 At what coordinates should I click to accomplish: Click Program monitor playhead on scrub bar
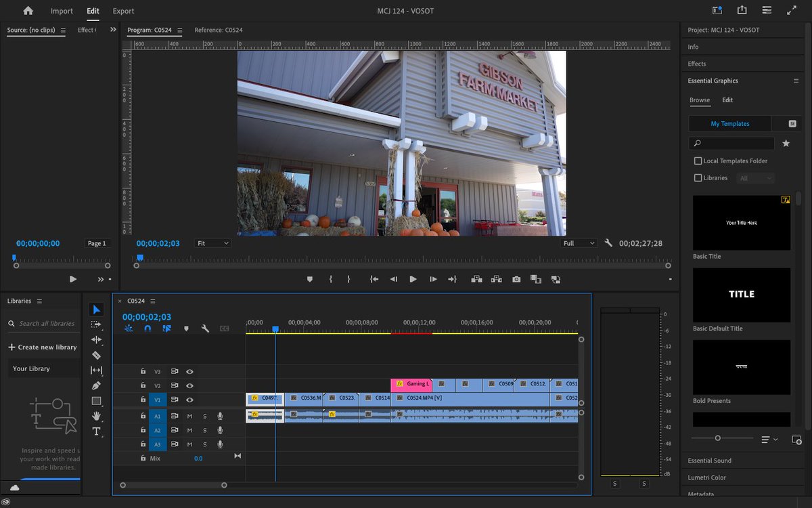pyautogui.click(x=140, y=258)
